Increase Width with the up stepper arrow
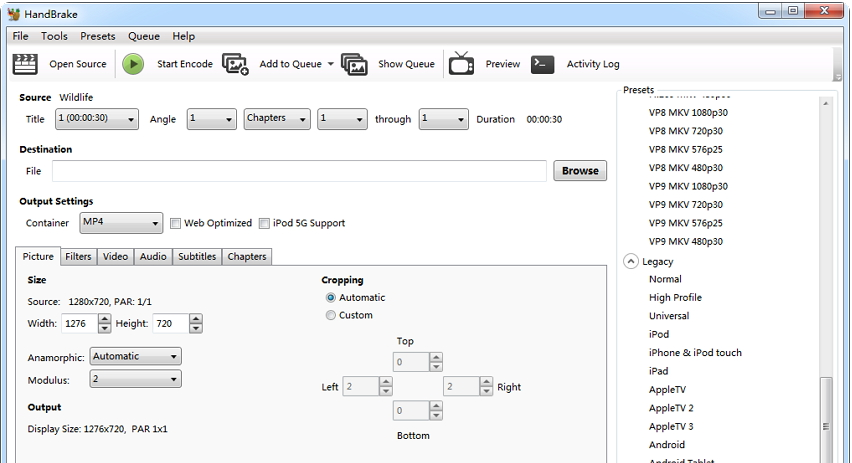This screenshot has height=463, width=852. (x=104, y=319)
